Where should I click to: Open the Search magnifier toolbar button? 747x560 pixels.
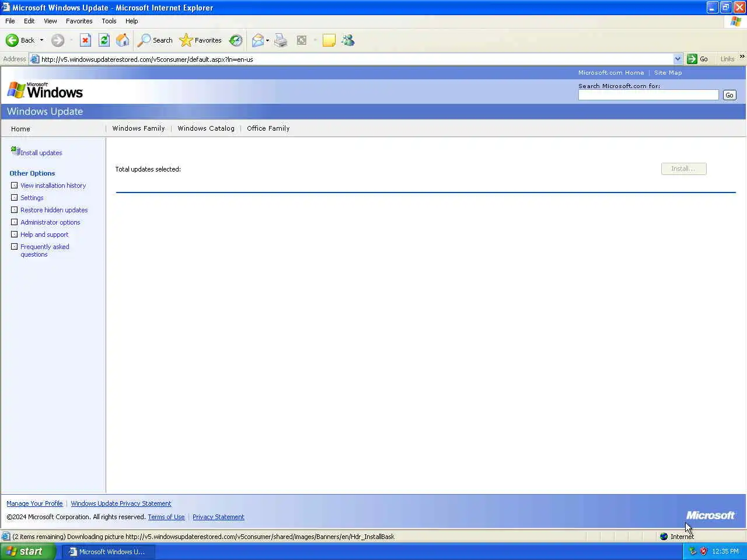(155, 40)
